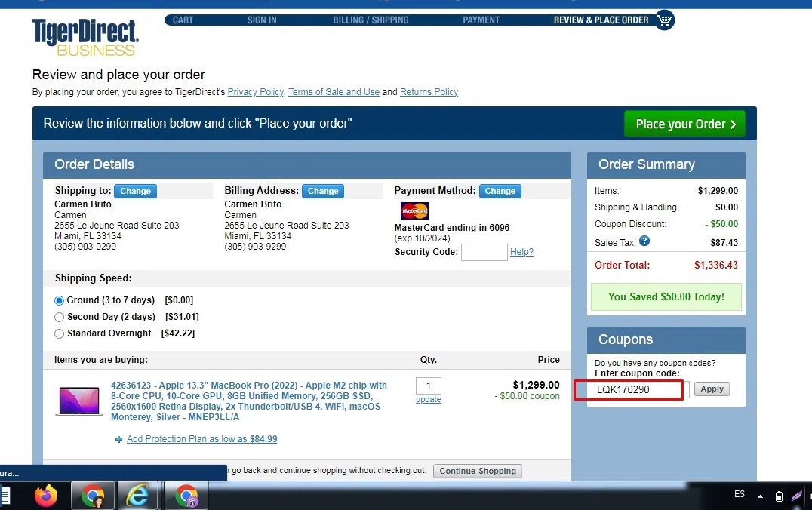Apply the coupon code

tap(712, 389)
